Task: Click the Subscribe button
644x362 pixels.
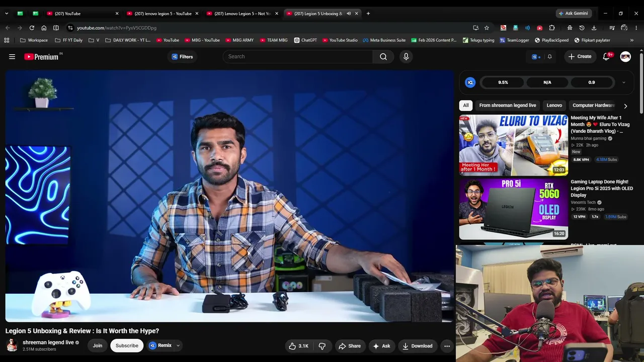Action: [127, 346]
